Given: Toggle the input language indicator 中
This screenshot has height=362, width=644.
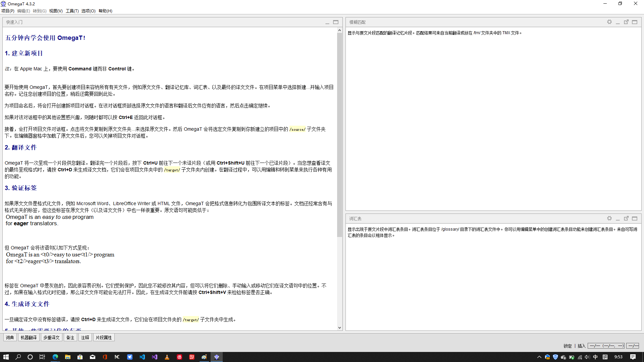Looking at the screenshot, I should click(595, 357).
